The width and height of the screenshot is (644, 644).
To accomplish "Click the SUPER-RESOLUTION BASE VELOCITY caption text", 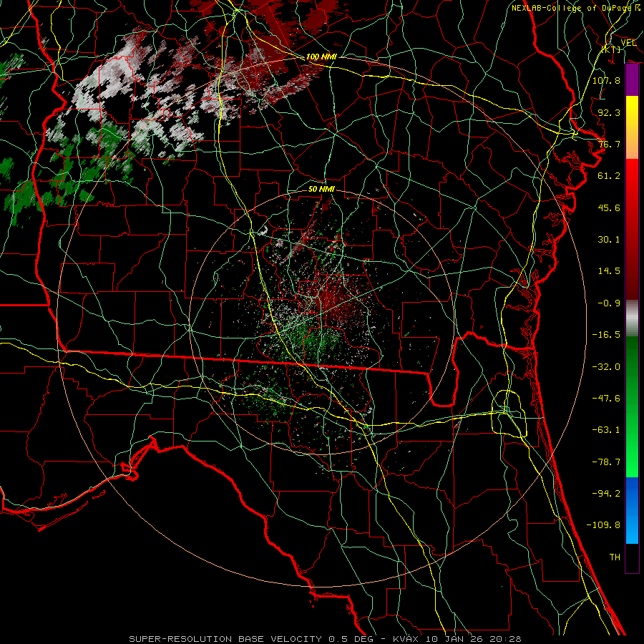I will pos(226,639).
